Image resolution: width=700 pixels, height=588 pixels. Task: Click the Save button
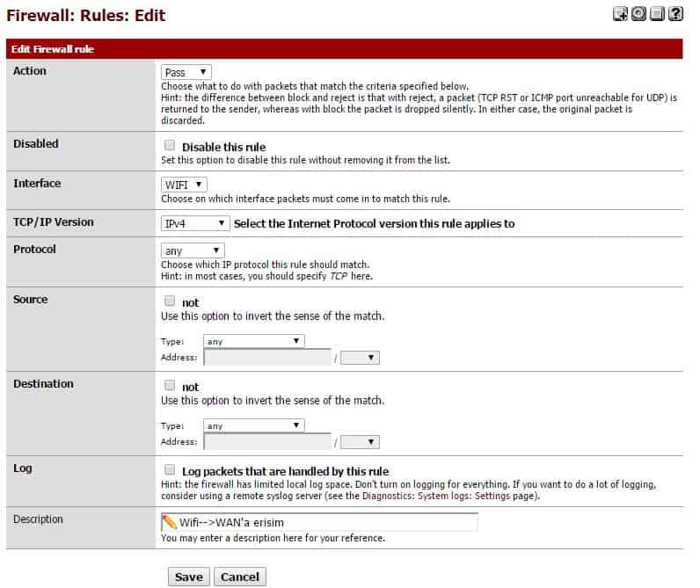pos(188,577)
